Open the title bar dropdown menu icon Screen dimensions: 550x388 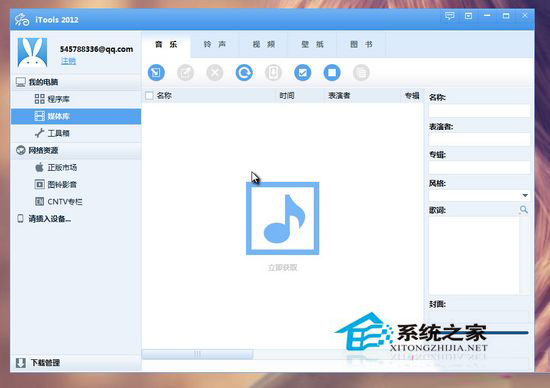click(x=468, y=16)
